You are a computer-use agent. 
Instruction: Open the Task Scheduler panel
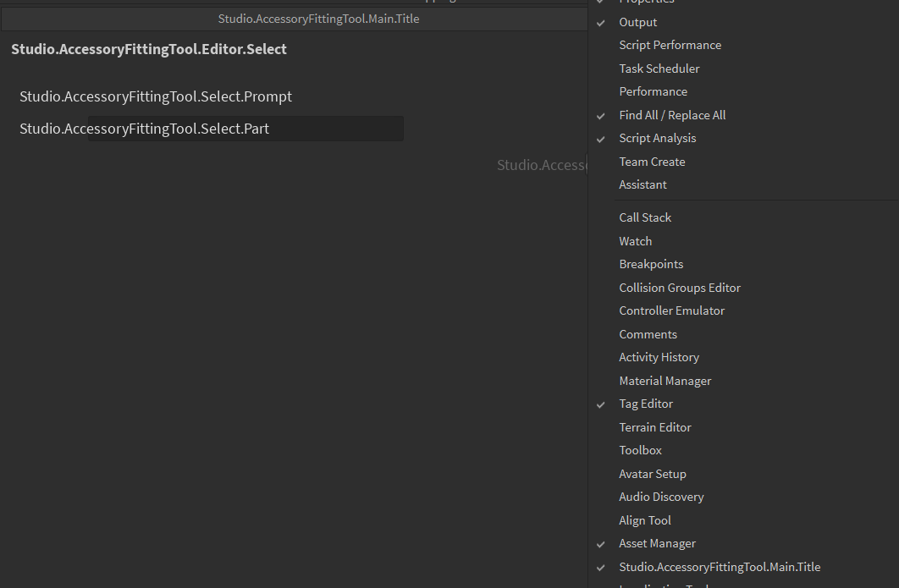coord(659,68)
